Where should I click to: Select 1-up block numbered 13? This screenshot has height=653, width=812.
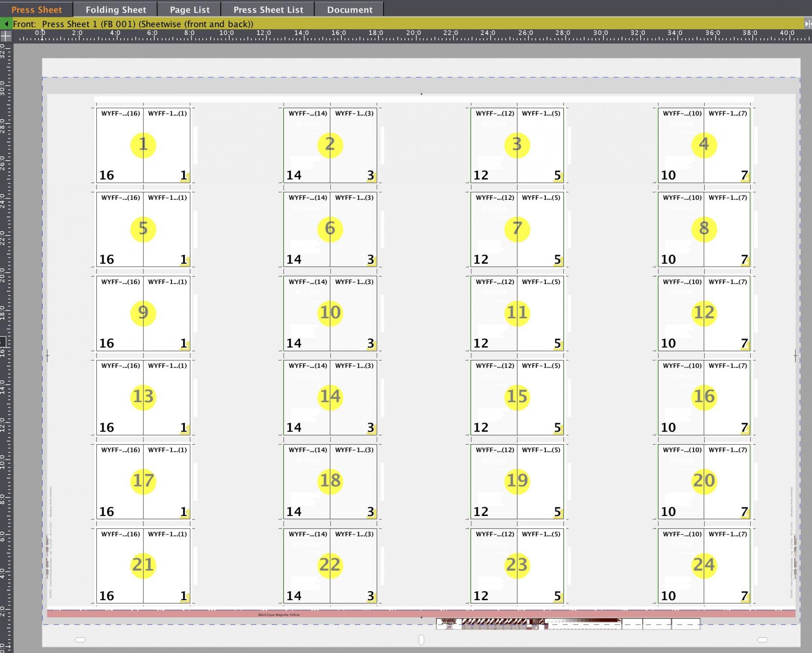pos(143,397)
